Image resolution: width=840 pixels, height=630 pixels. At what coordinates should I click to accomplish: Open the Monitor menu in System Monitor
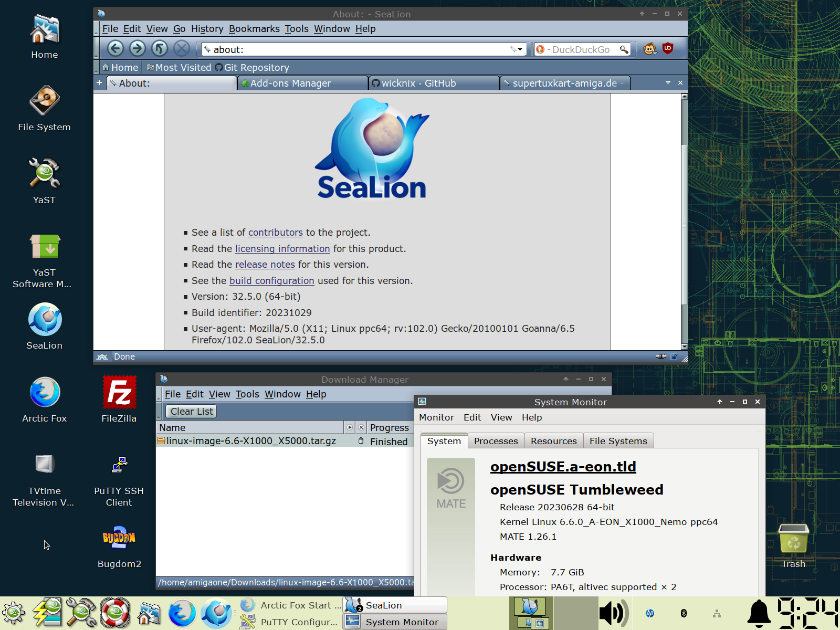pyautogui.click(x=436, y=417)
